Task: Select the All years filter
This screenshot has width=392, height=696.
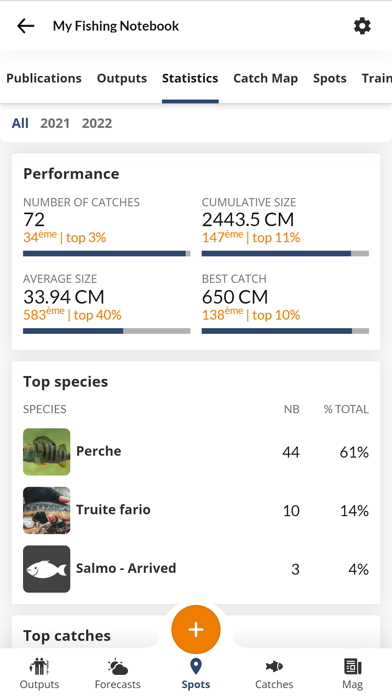Action: [x=20, y=123]
